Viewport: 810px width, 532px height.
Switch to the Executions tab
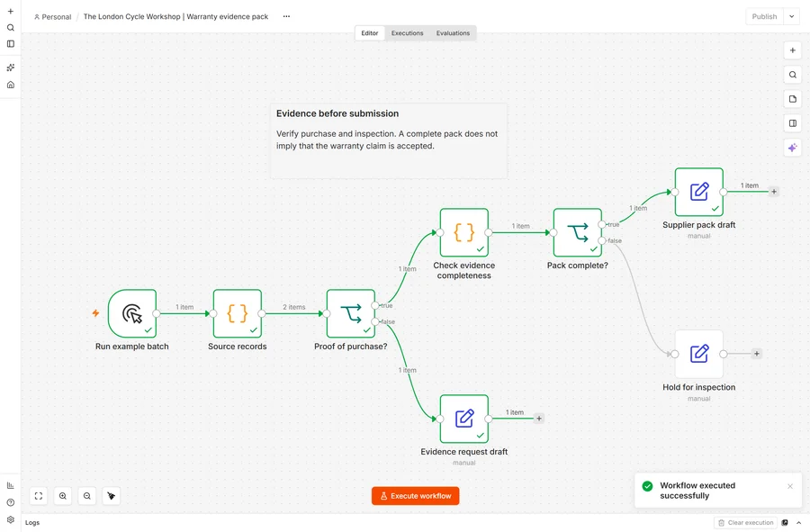[x=407, y=33]
